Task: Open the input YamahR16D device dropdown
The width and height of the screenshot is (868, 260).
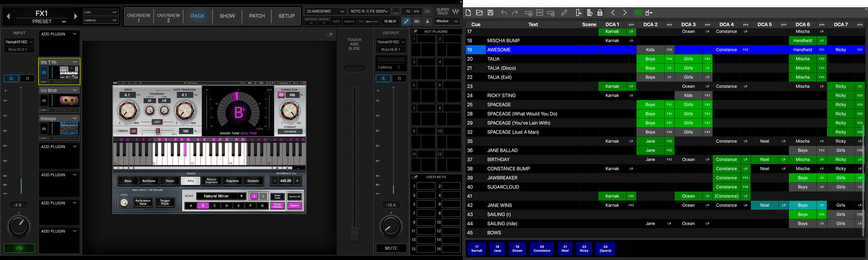Action: pyautogui.click(x=19, y=42)
